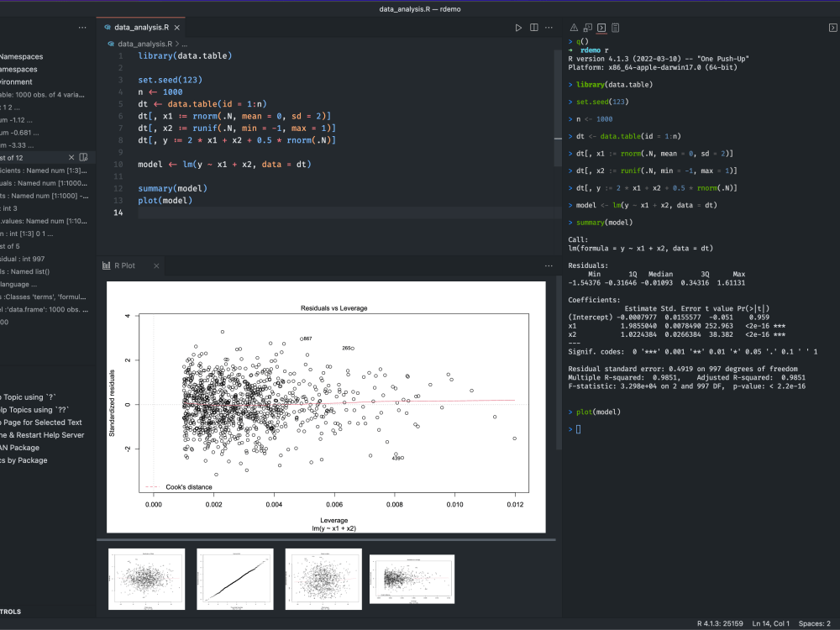Open the split editor icon
This screenshot has width=840, height=630.
[x=533, y=27]
